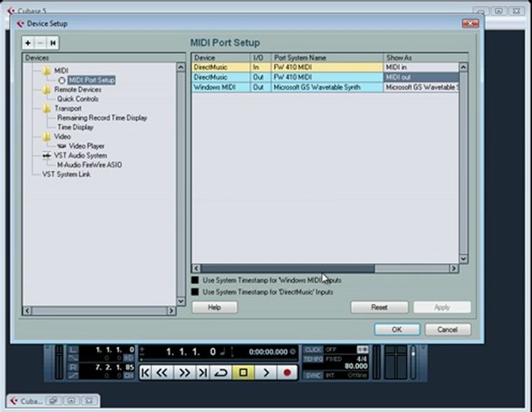Click the right locator R button
Screen dimensions: 532x412
73,367
